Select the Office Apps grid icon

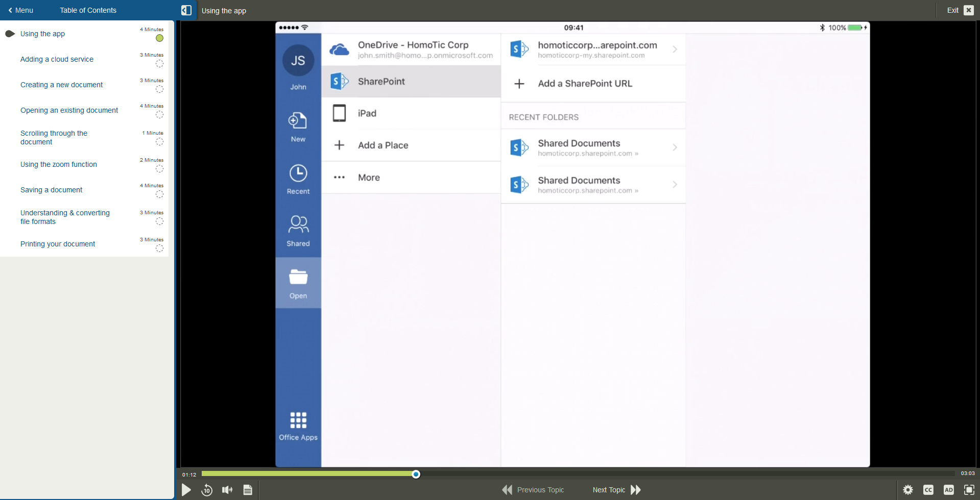pos(298,423)
